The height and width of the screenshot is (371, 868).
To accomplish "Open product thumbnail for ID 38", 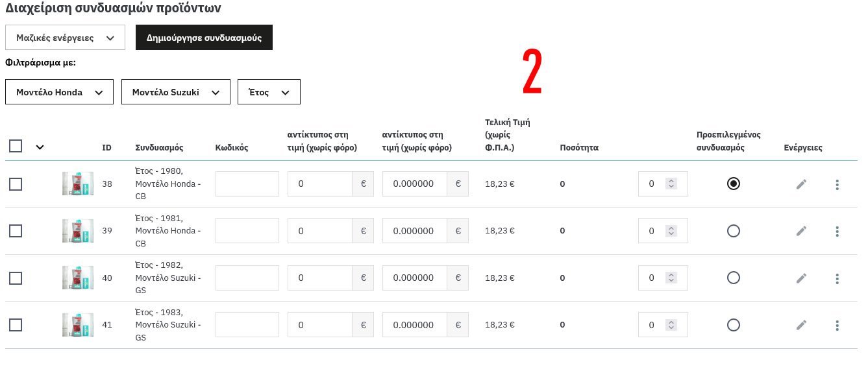I will [x=78, y=184].
